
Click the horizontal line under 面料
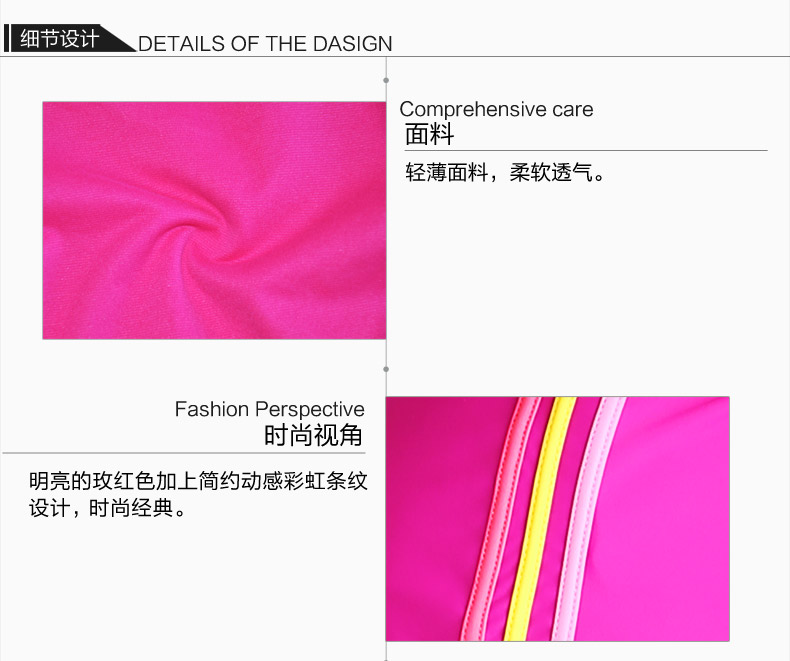click(x=586, y=150)
